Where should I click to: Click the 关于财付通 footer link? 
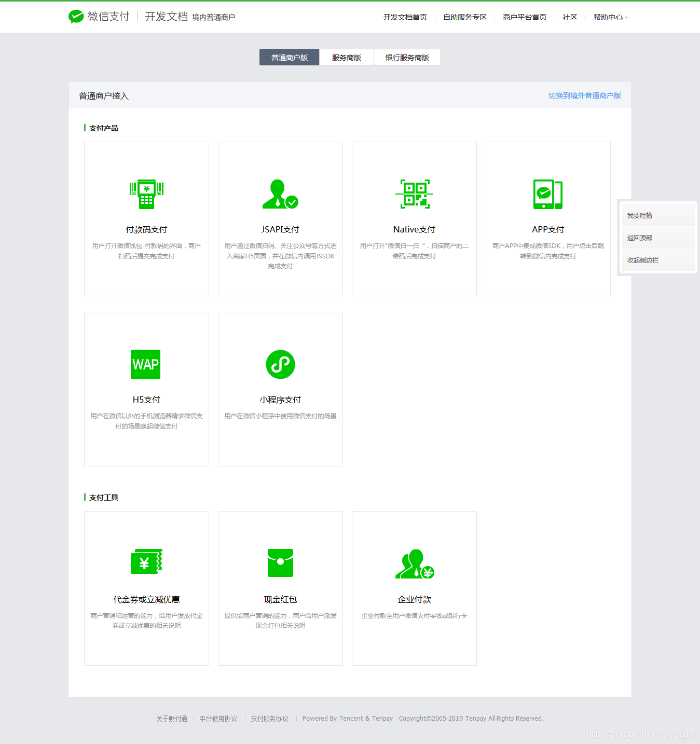point(172,719)
